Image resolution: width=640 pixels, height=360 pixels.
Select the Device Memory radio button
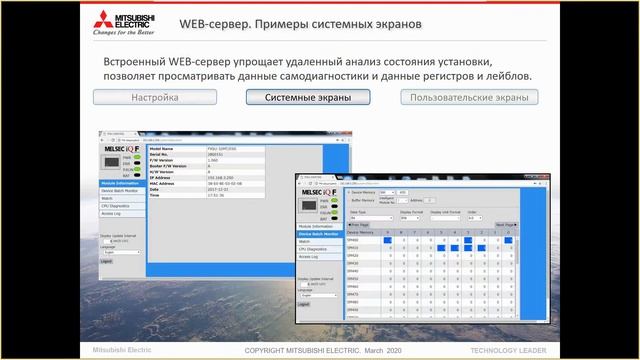point(349,192)
